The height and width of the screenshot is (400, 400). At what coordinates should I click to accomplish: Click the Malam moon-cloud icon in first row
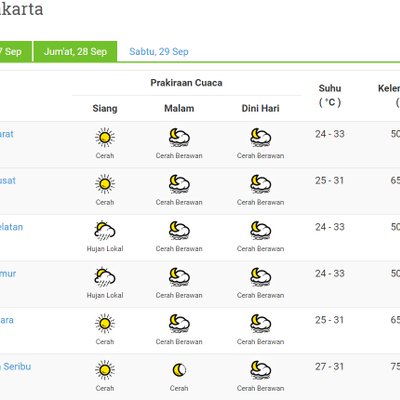[179, 137]
